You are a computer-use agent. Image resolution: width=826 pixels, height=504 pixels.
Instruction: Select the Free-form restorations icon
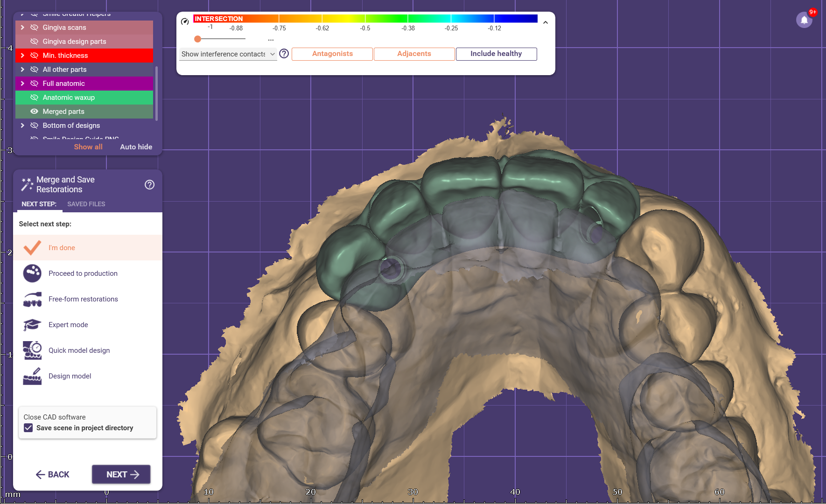[32, 299]
